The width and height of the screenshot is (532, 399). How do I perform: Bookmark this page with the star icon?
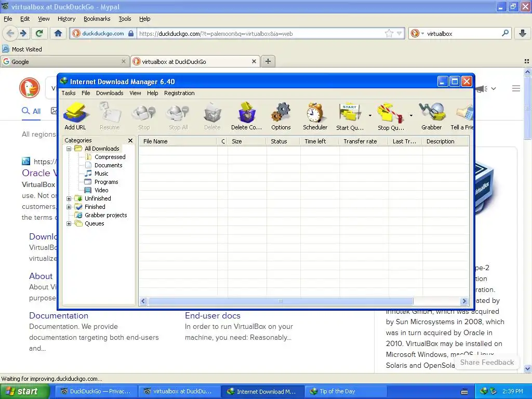pyautogui.click(x=389, y=33)
